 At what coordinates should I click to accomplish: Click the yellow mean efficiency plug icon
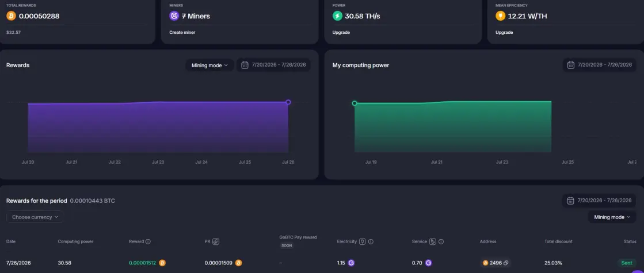[500, 16]
